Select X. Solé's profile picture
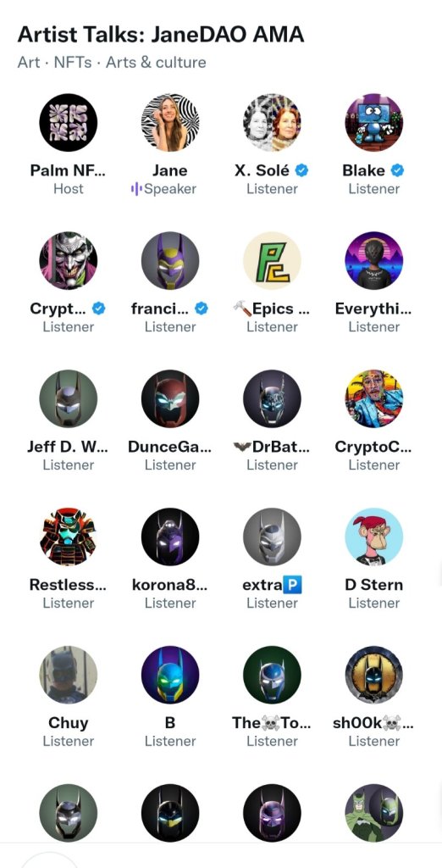This screenshot has height=868, width=442. [x=272, y=122]
